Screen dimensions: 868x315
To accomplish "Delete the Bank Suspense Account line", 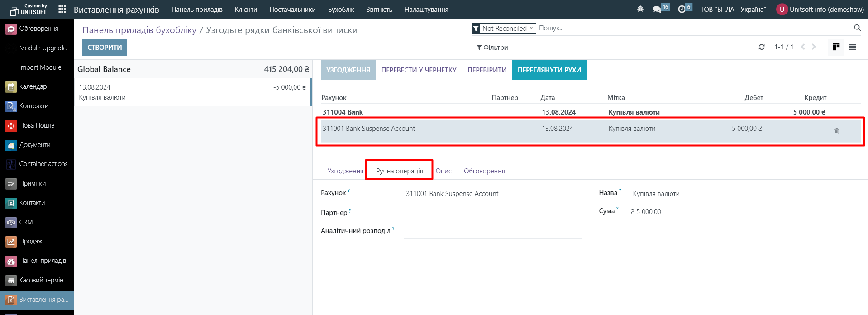I will pyautogui.click(x=836, y=131).
